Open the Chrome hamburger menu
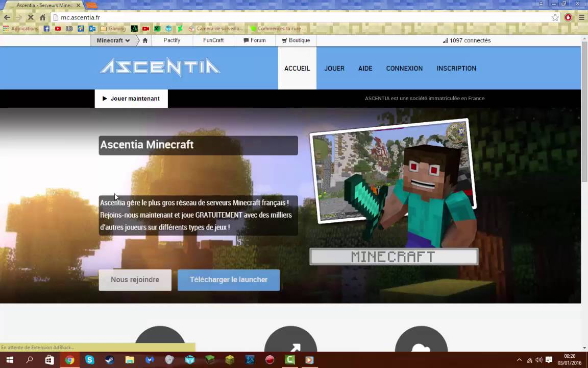Image resolution: width=588 pixels, height=368 pixels. pyautogui.click(x=582, y=17)
